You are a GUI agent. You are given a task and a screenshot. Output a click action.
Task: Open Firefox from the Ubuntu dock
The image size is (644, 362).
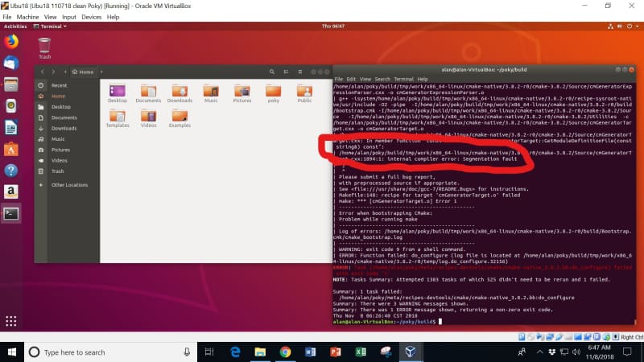tap(11, 42)
